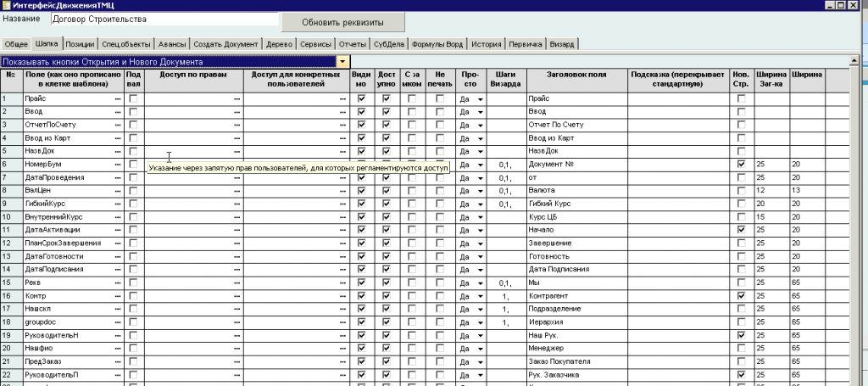Open the Просто dropdown for НазвДок row
Screen dimensions: 868x386
(480, 151)
